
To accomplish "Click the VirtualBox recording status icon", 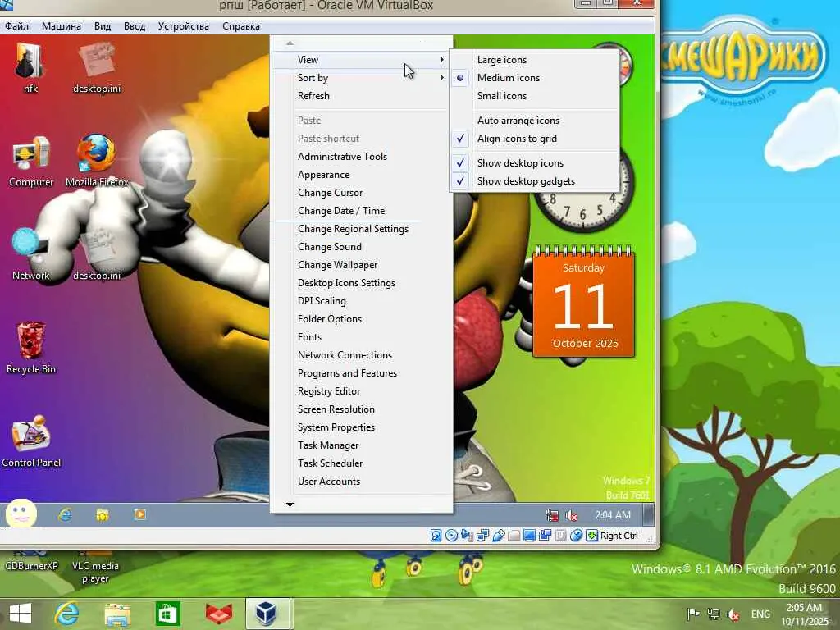I will click(545, 535).
